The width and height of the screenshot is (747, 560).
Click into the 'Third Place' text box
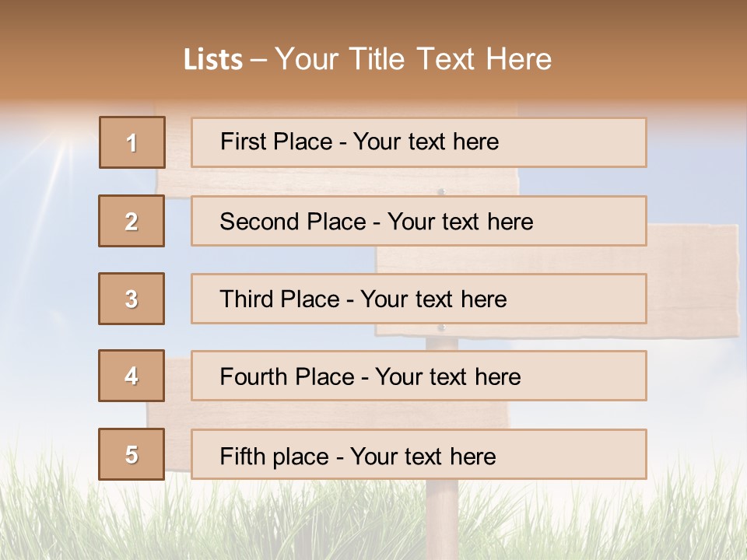pyautogui.click(x=419, y=299)
